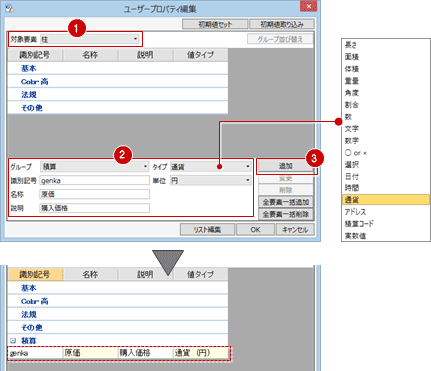Open the グループ dropdown showing 積算
The image size is (431, 371).
pyautogui.click(x=94, y=166)
